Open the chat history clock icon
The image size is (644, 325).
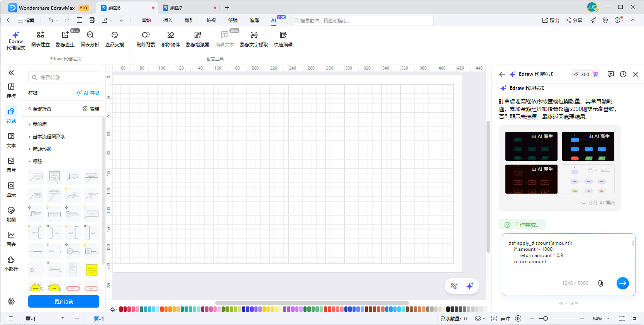click(x=623, y=74)
